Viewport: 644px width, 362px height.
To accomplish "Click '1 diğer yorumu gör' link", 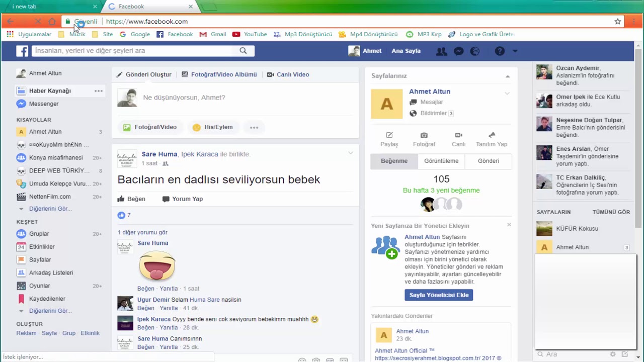I will click(x=142, y=232).
